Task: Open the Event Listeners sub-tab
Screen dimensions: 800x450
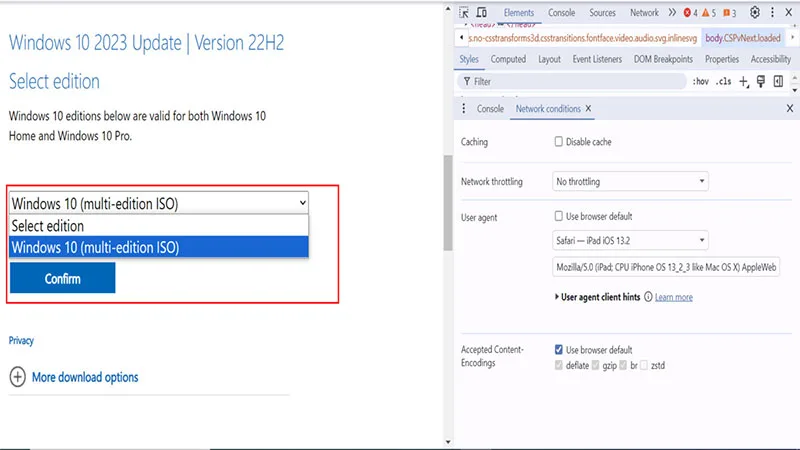Action: coord(597,59)
